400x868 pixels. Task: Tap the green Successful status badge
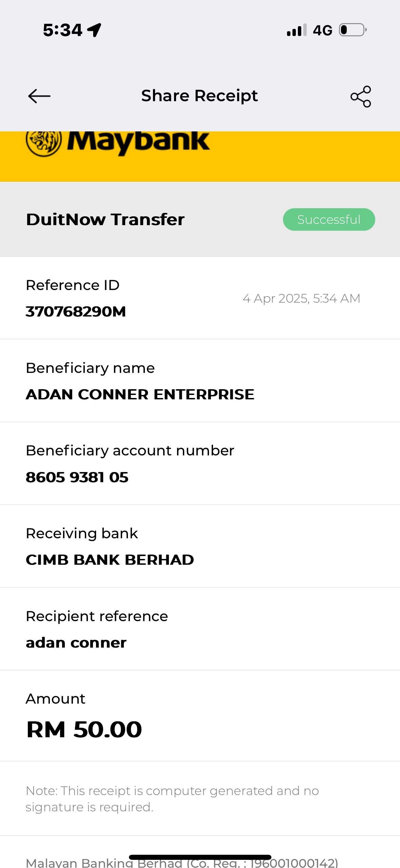[329, 219]
